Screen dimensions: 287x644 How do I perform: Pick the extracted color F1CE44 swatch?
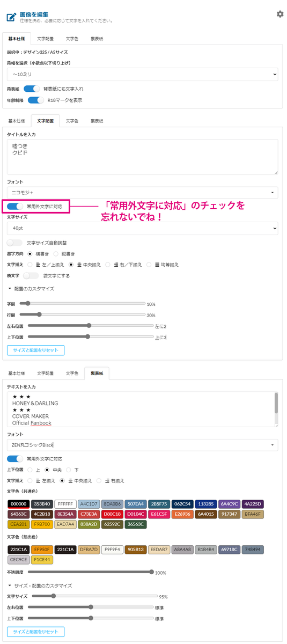[x=42, y=560]
